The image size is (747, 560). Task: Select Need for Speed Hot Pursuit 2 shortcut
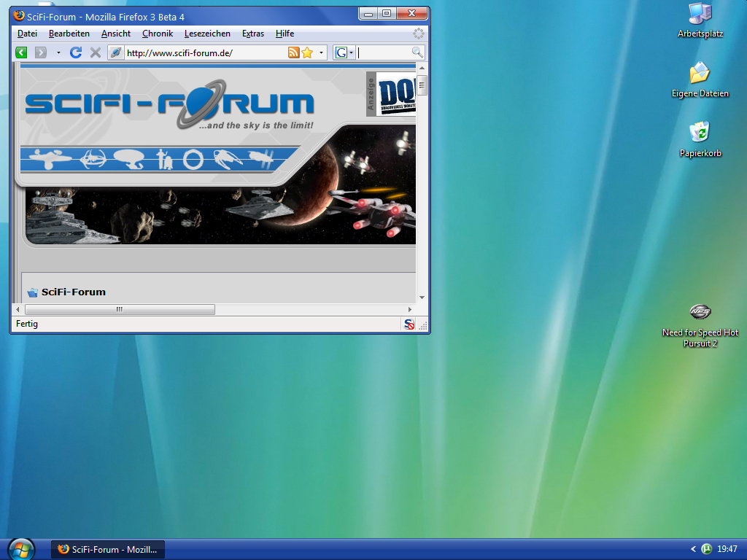700,312
